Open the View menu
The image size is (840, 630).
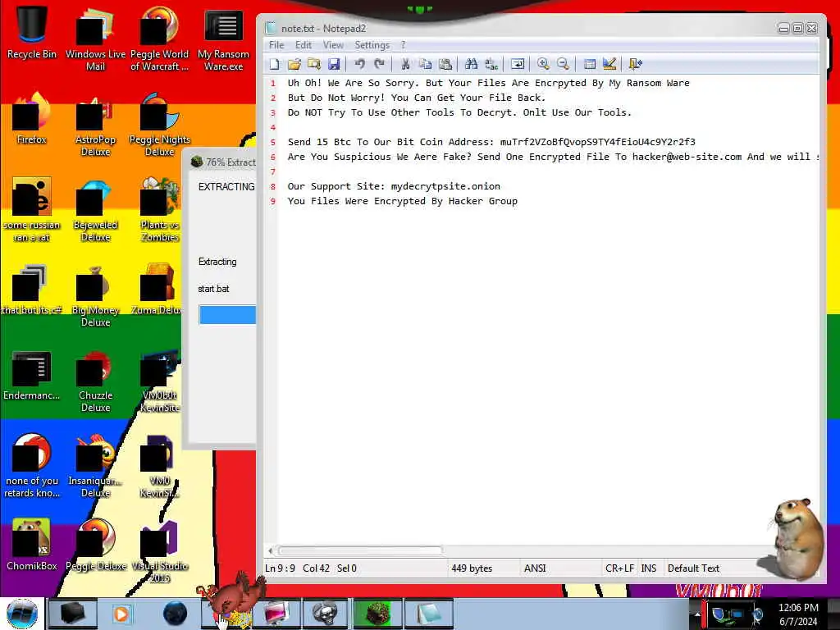click(333, 45)
